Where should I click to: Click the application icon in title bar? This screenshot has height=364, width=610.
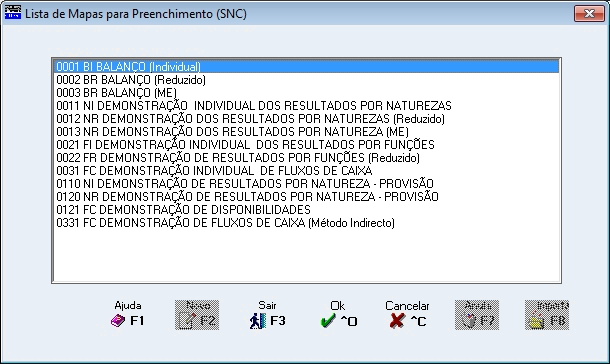click(x=12, y=12)
